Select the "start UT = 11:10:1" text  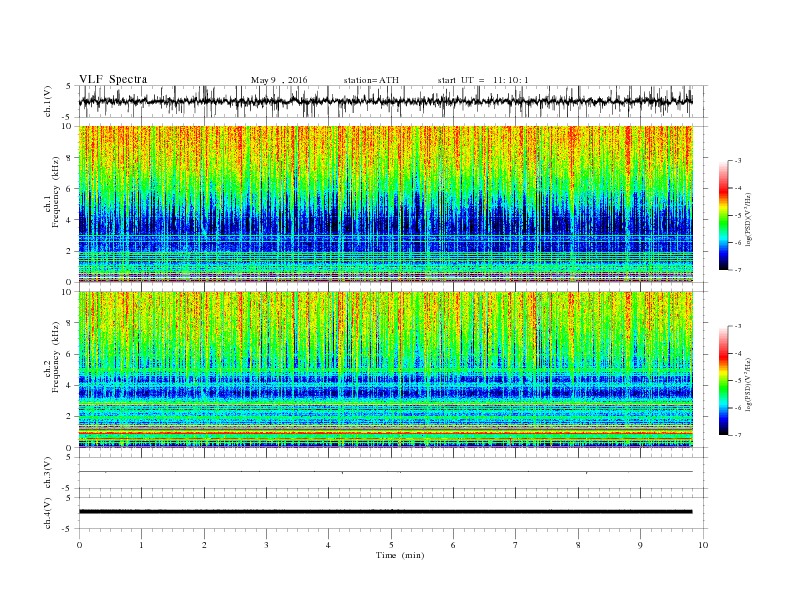pos(483,80)
